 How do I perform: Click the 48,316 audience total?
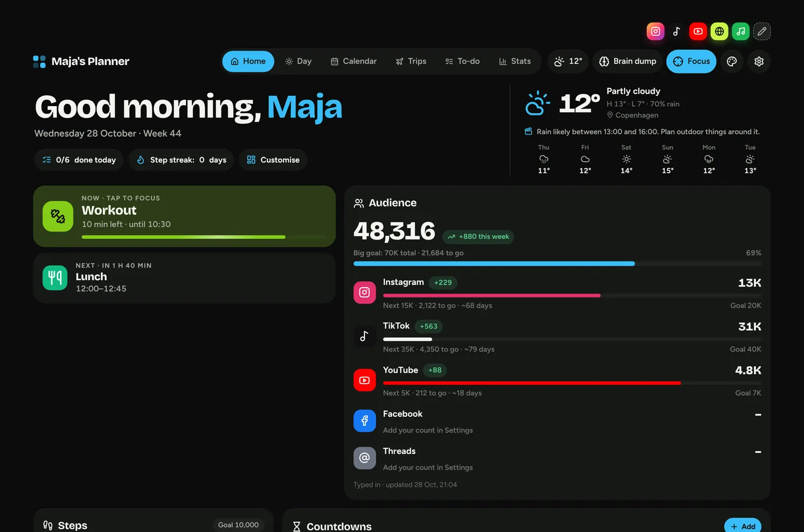point(394,231)
